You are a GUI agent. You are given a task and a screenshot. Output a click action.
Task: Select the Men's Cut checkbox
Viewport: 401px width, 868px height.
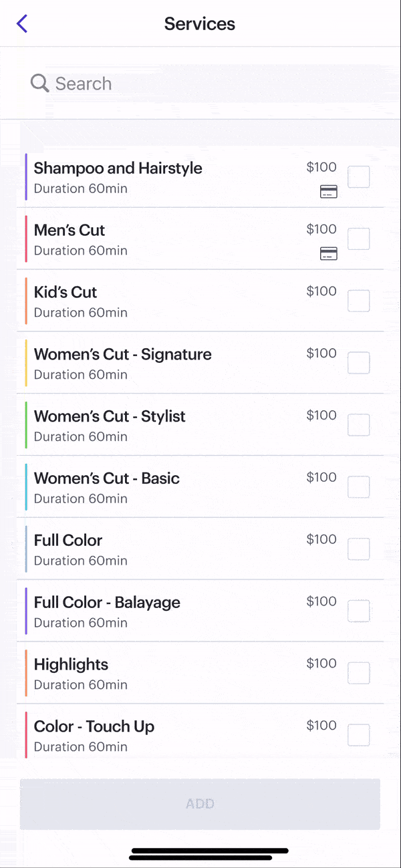pyautogui.click(x=359, y=239)
